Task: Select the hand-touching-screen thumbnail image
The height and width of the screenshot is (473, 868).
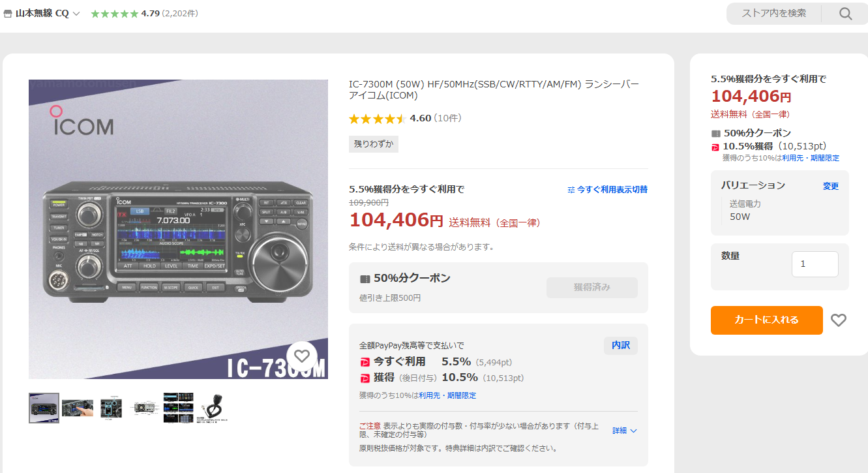Action: [78, 408]
